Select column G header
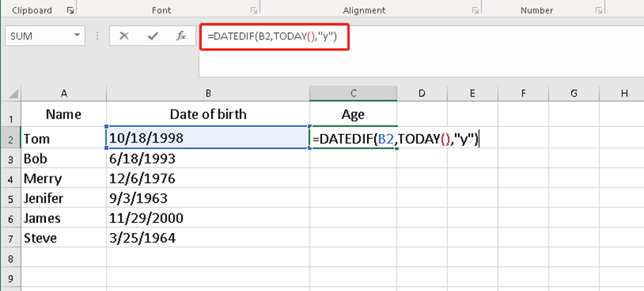Image resolution: width=644 pixels, height=291 pixels. click(x=574, y=93)
